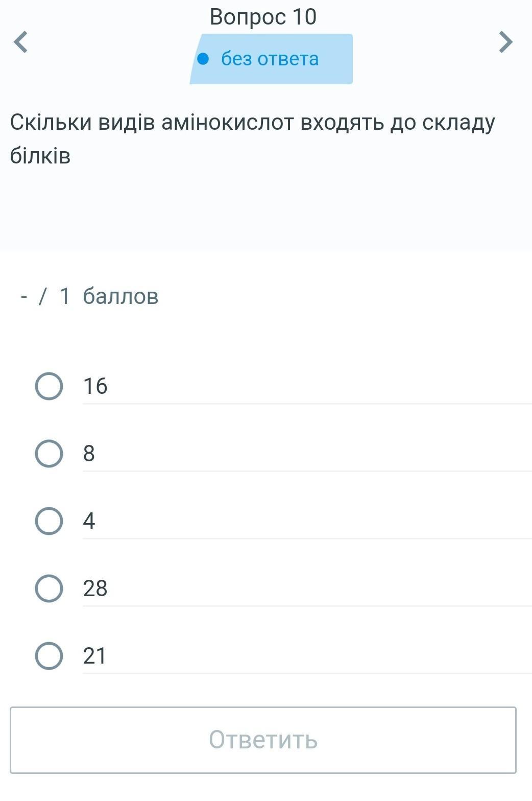Click the answer label text '21'
This screenshot has height=801, width=532.
pos(95,656)
